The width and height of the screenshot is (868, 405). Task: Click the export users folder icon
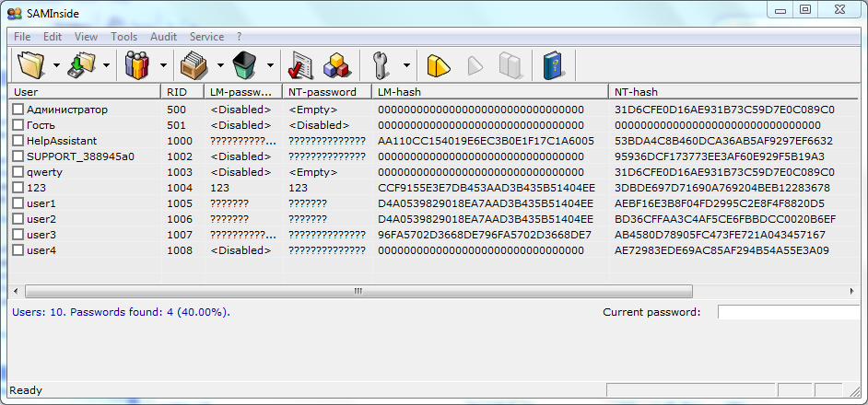pyautogui.click(x=81, y=64)
